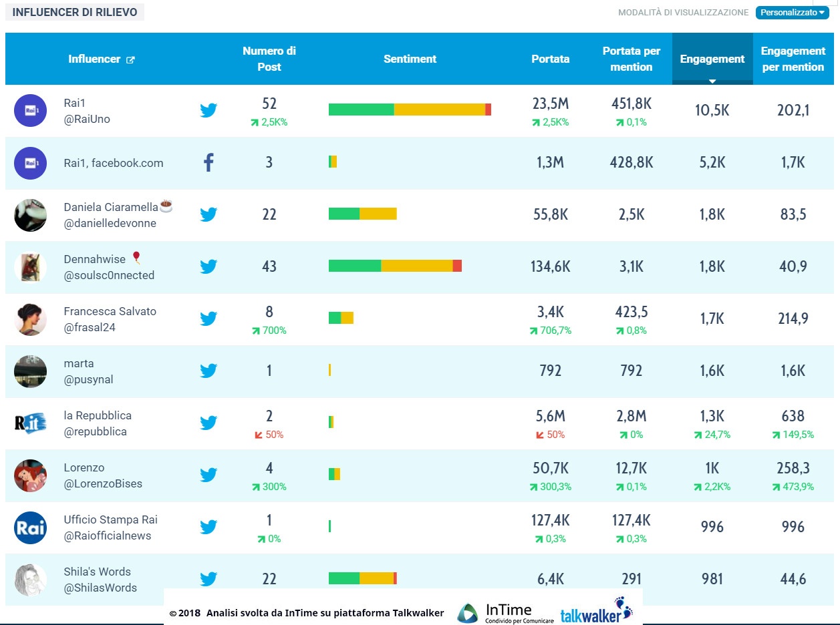Click marta's profile picture

coord(30,371)
